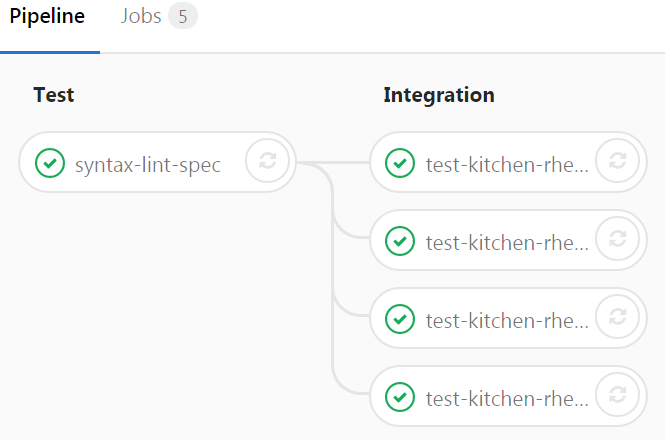Switch to the Pipeline tab
The width and height of the screenshot is (665, 440).
click(48, 17)
